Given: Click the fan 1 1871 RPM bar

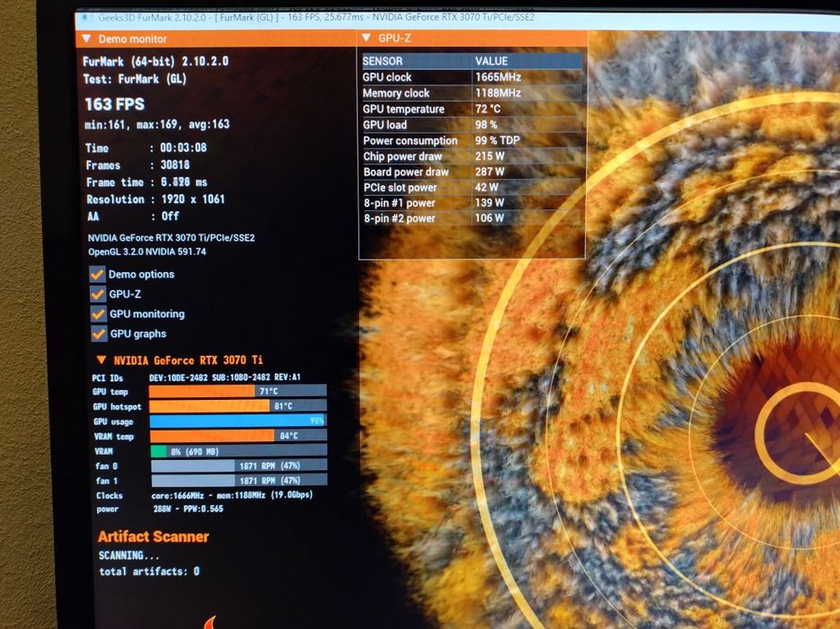Looking at the screenshot, I should 239,481.
